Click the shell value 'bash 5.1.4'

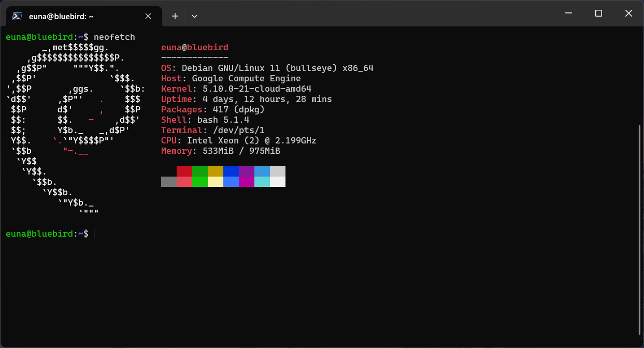coord(223,120)
